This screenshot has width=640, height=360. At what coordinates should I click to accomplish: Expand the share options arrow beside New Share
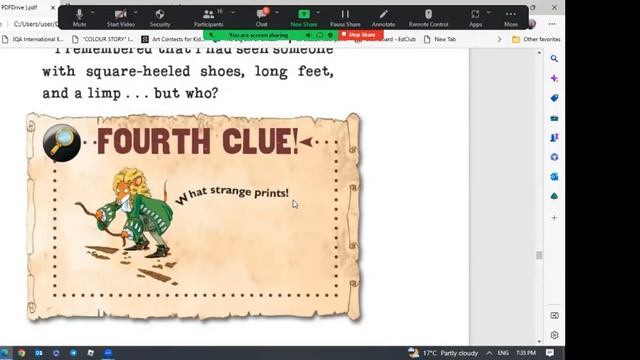pyautogui.click(x=318, y=13)
